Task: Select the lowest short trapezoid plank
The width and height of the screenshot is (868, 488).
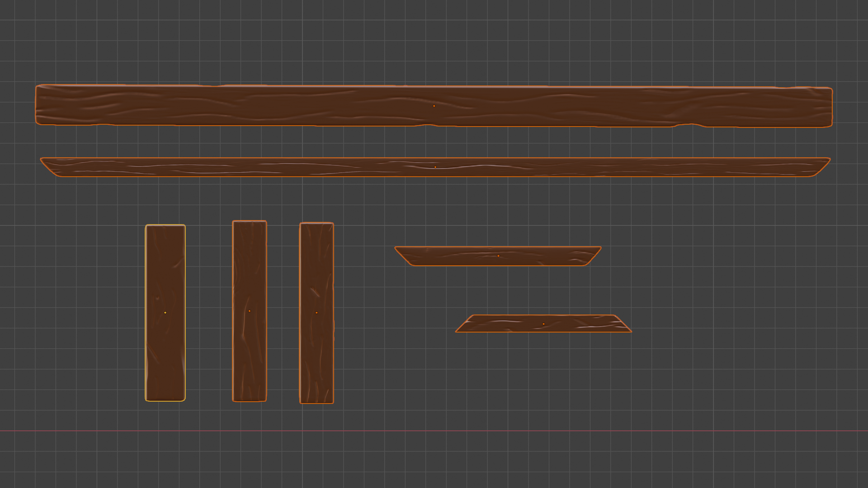Action: click(x=588, y=324)
